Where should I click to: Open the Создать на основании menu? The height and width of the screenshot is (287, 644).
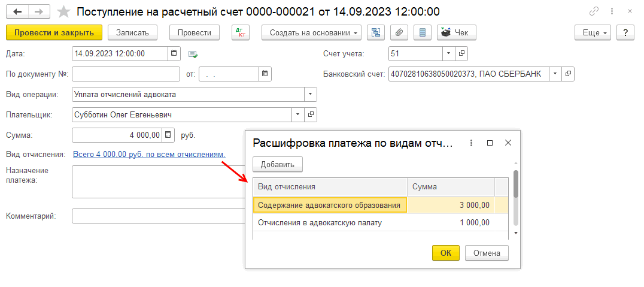[x=311, y=32]
